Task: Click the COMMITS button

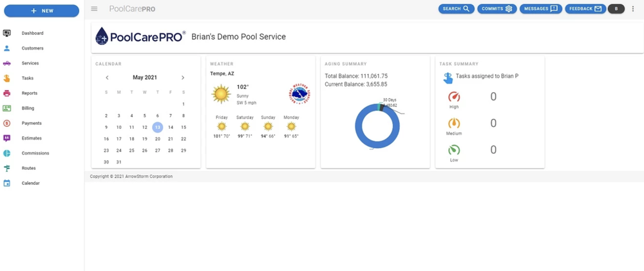Action: tap(497, 8)
